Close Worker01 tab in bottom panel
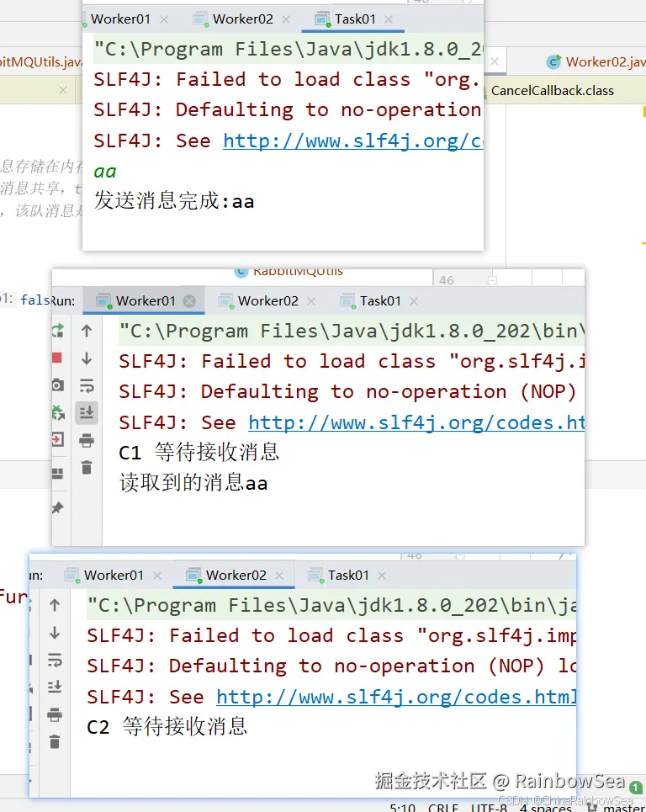 pyautogui.click(x=157, y=576)
